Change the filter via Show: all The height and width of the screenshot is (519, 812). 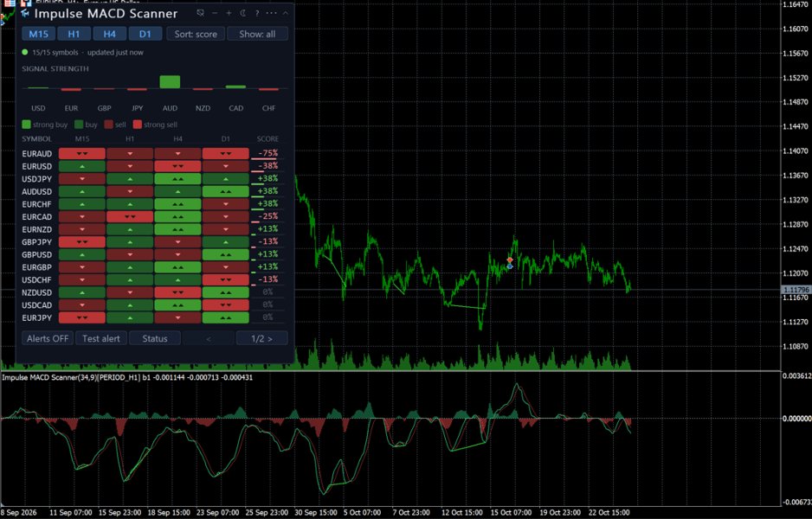257,34
